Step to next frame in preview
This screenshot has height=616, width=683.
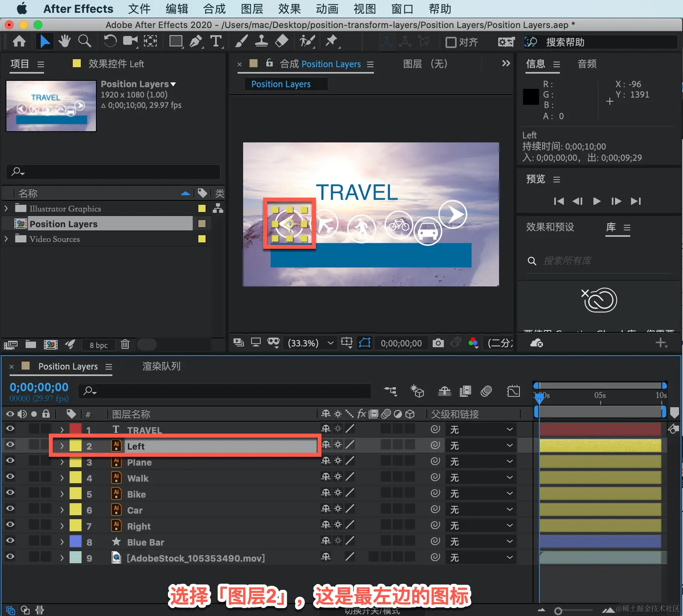pyautogui.click(x=616, y=201)
